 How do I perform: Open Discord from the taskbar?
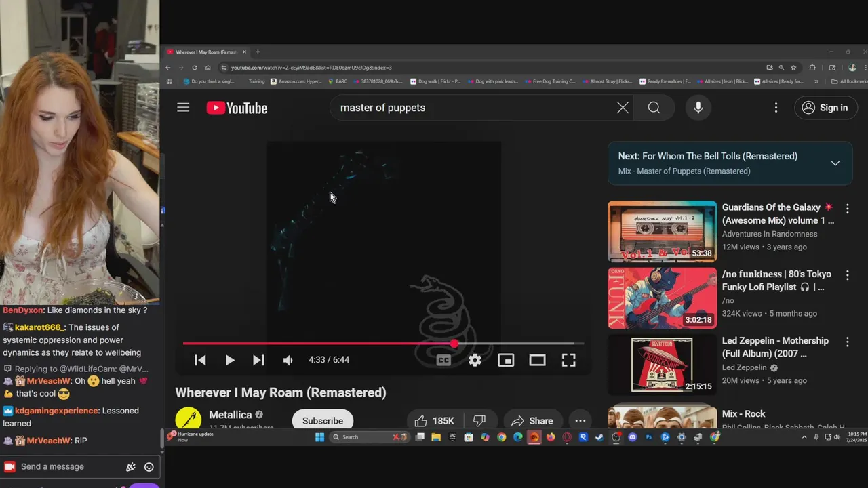(632, 437)
